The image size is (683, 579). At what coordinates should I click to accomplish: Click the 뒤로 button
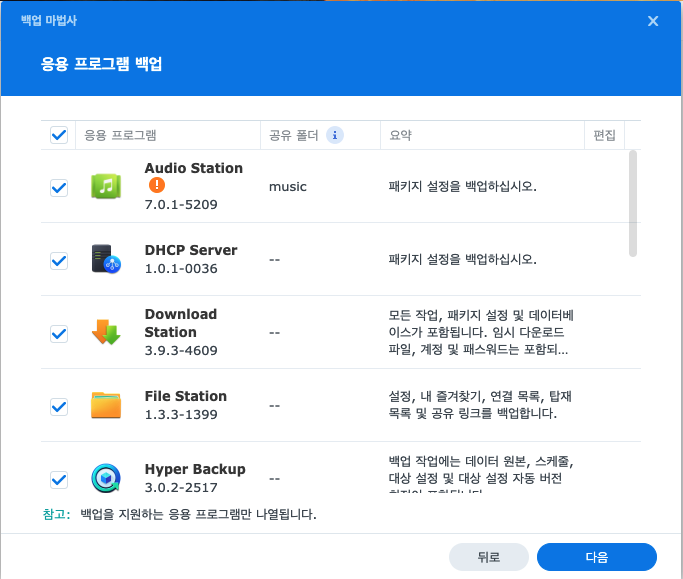tap(489, 557)
